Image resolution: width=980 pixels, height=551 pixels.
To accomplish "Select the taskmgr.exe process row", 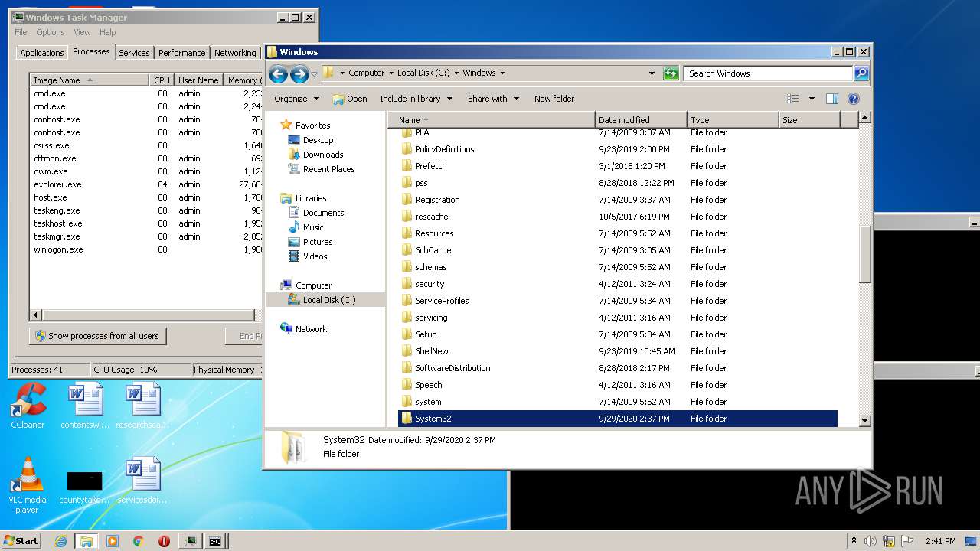I will point(147,236).
